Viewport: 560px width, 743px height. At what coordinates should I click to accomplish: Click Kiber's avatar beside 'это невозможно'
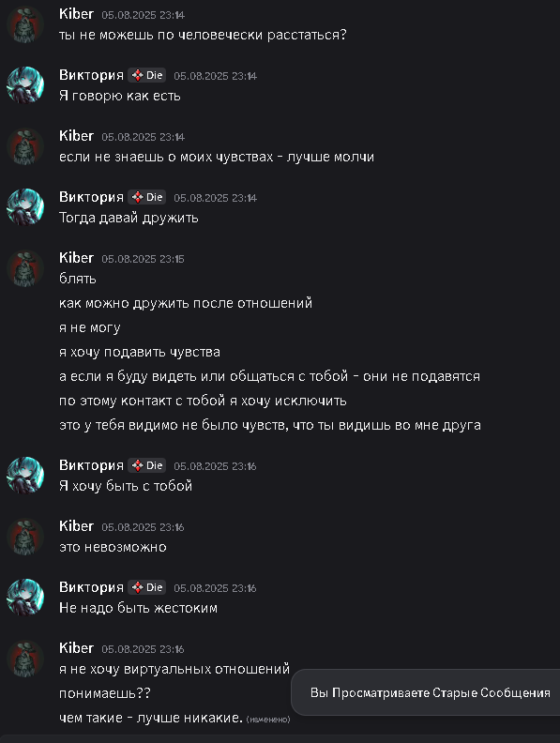click(x=25, y=537)
